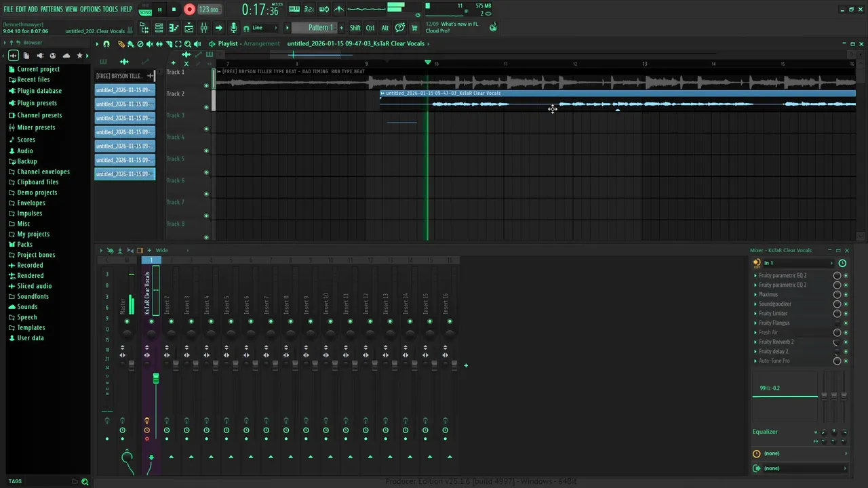868x488 pixels.
Task: Open the help question-mark icon
Action: point(400,28)
